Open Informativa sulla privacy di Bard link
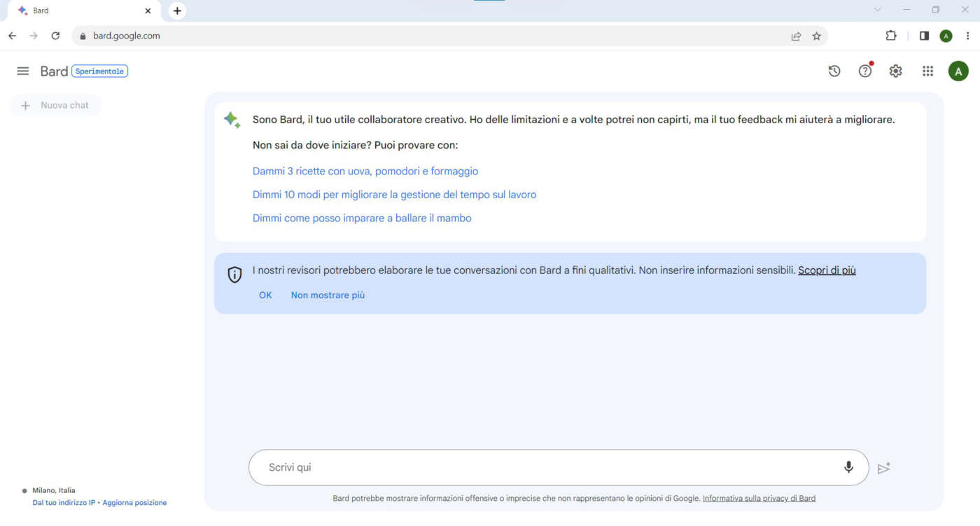Image resolution: width=980 pixels, height=526 pixels. [x=759, y=499]
